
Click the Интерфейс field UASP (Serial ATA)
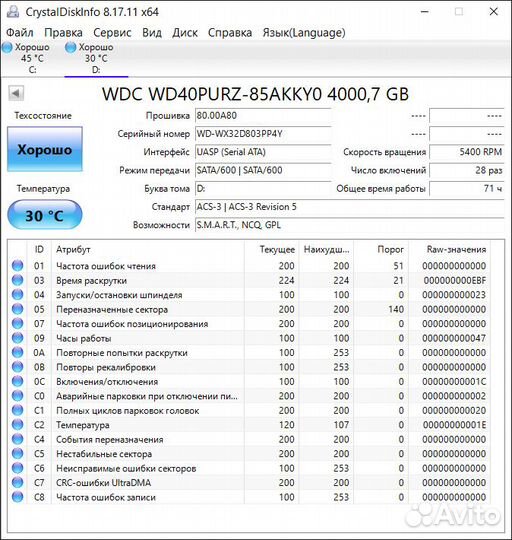[x=263, y=152]
